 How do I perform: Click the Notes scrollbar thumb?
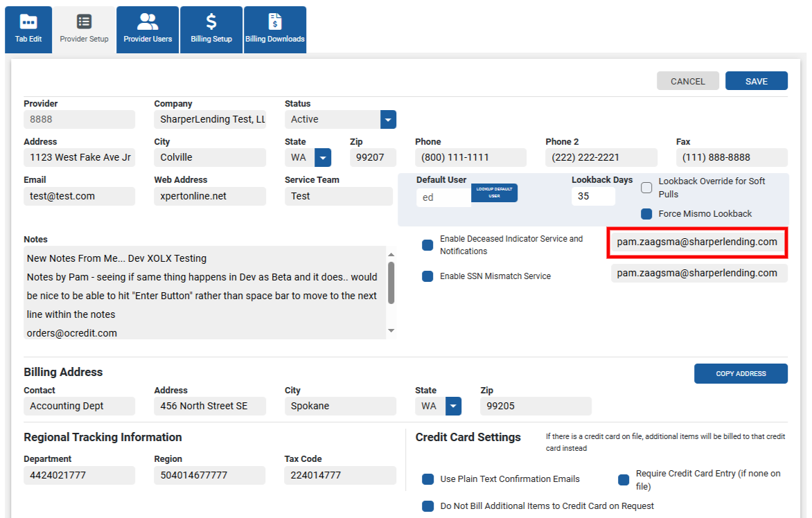tap(391, 283)
